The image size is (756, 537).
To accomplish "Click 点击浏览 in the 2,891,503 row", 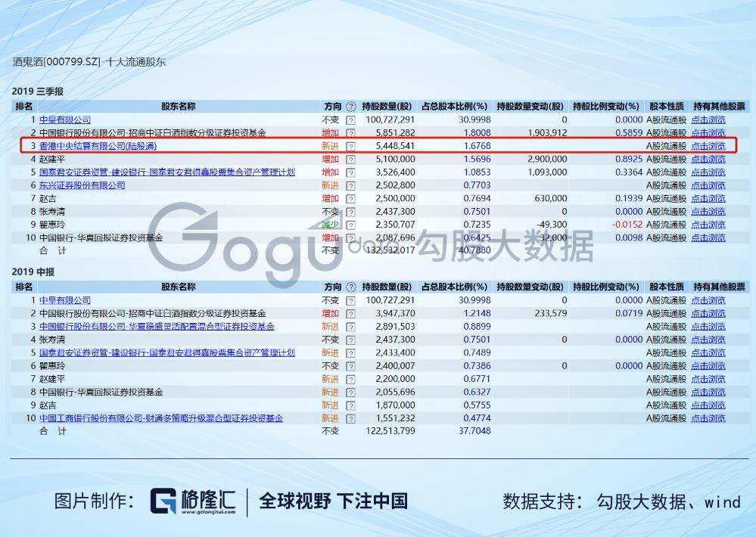I will pyautogui.click(x=708, y=326).
